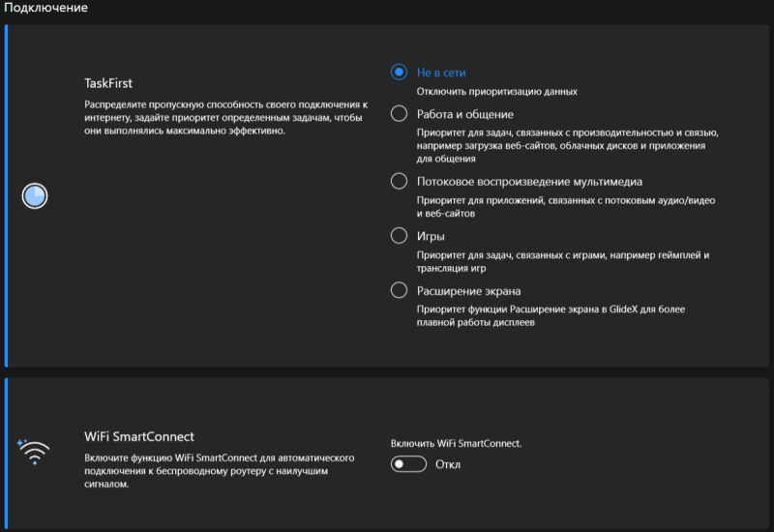Screen dimensions: 774x532
Task: Click the work and communication priority description
Action: tap(567, 145)
